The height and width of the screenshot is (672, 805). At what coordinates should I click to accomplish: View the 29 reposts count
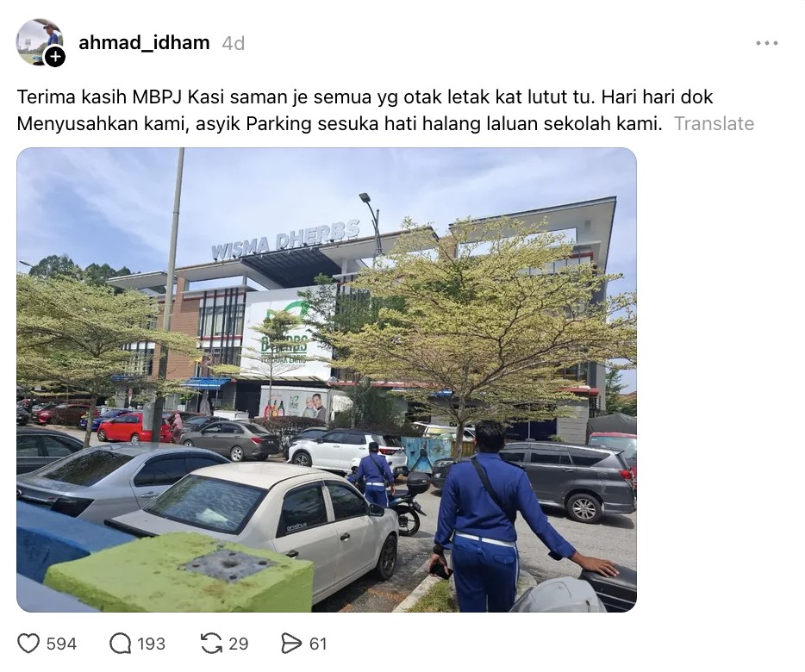pos(238,644)
